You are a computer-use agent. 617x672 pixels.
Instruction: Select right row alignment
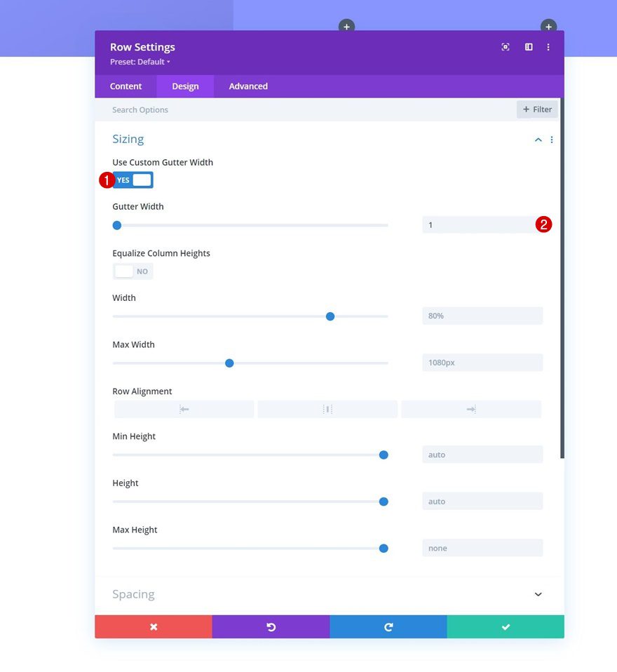click(x=470, y=409)
